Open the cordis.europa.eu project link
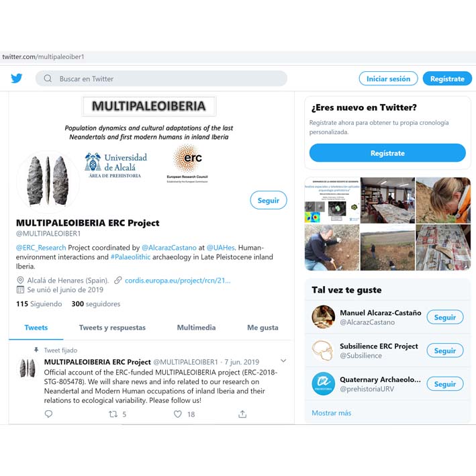 [x=178, y=281]
